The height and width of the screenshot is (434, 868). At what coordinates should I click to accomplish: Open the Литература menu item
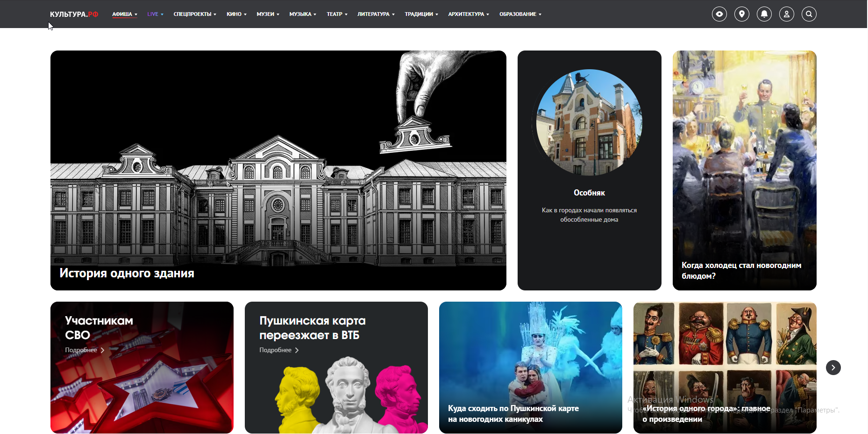coord(375,14)
